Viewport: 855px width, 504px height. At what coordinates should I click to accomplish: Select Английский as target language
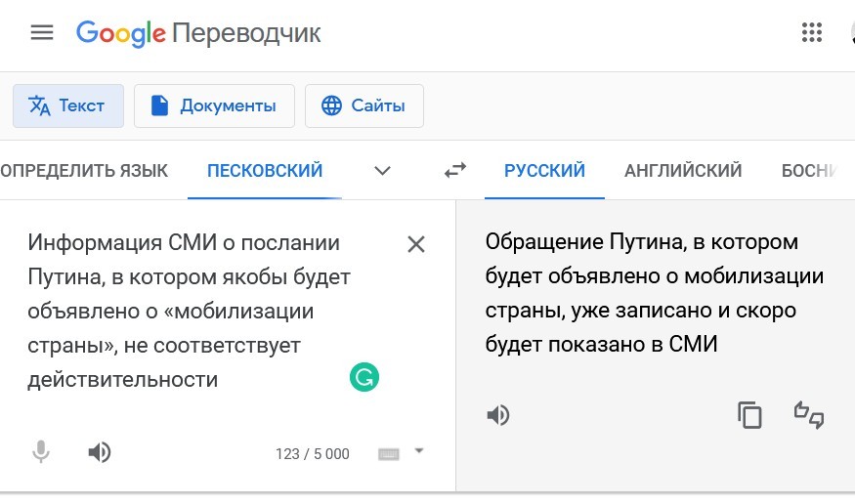coord(683,171)
